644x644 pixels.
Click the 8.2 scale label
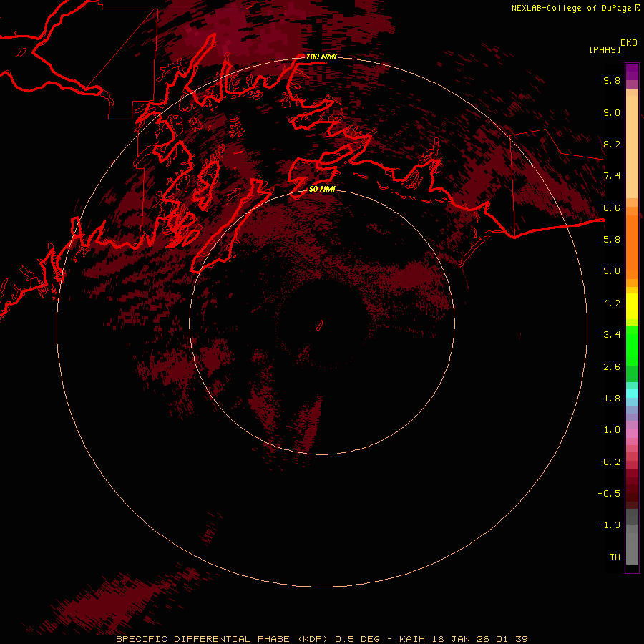612,144
